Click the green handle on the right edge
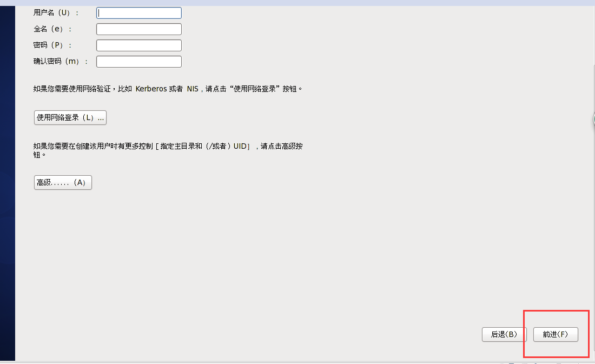This screenshot has height=364, width=595. [593, 119]
